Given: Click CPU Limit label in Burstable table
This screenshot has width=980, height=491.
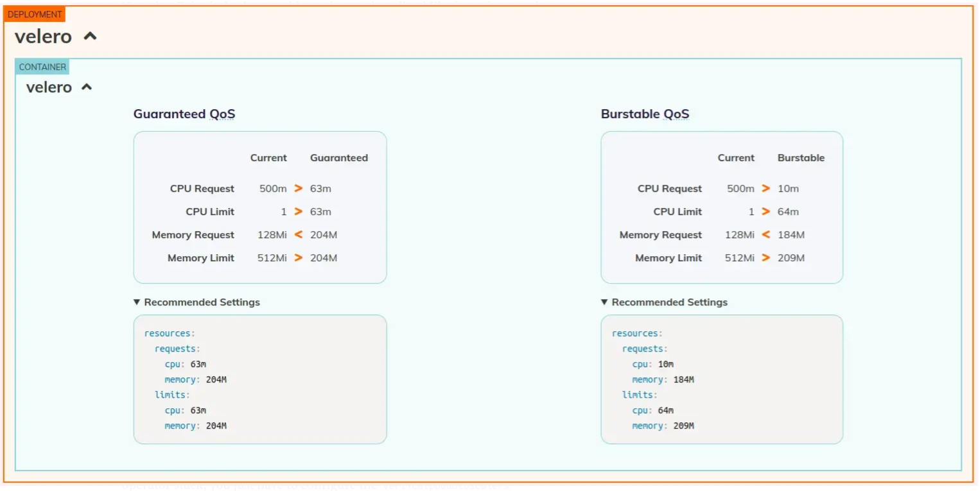Looking at the screenshot, I should [678, 212].
